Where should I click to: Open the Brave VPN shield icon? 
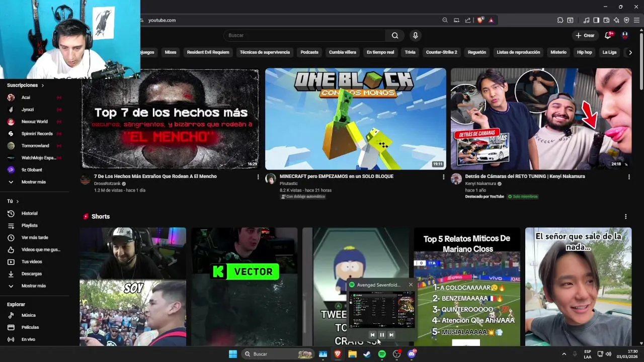pyautogui.click(x=626, y=20)
